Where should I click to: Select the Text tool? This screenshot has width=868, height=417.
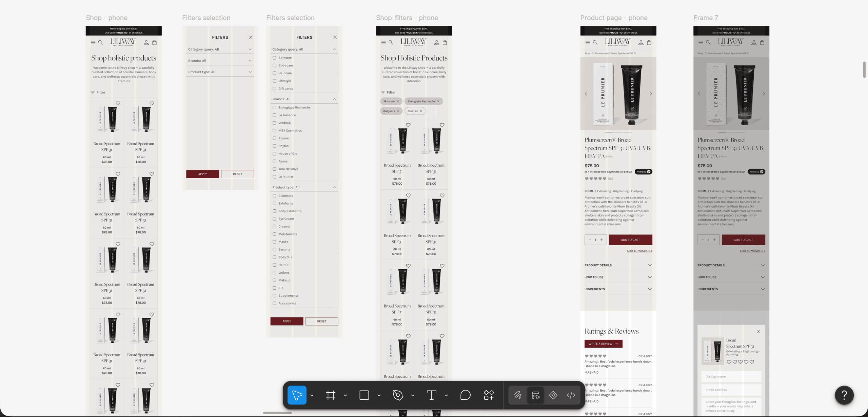click(431, 395)
